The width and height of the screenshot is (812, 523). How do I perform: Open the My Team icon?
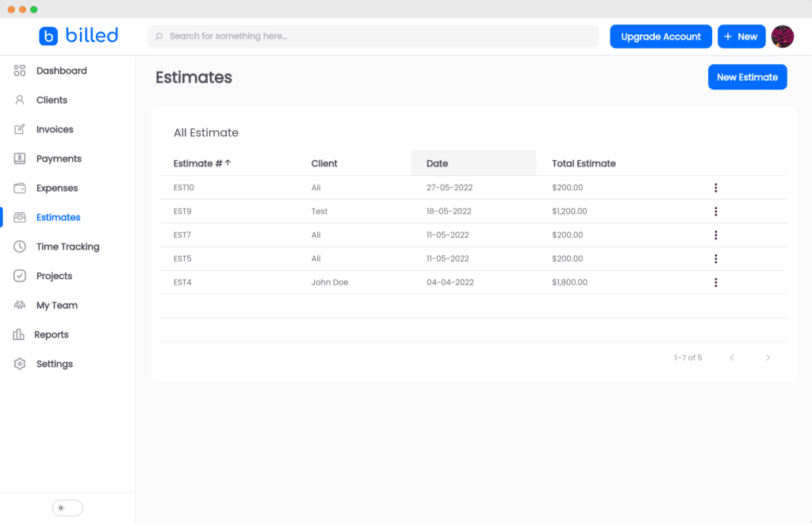pyautogui.click(x=19, y=305)
